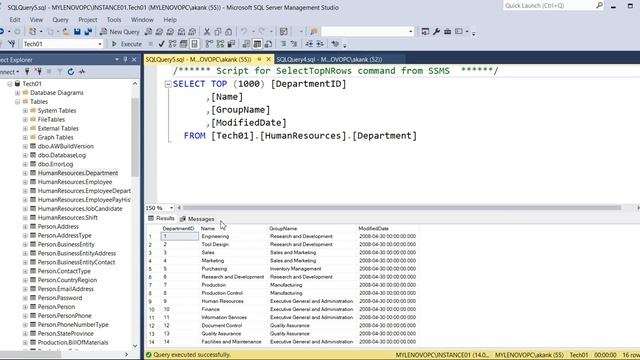The height and width of the screenshot is (360, 640).
Task: Open the Help menu
Action: (x=170, y=20)
